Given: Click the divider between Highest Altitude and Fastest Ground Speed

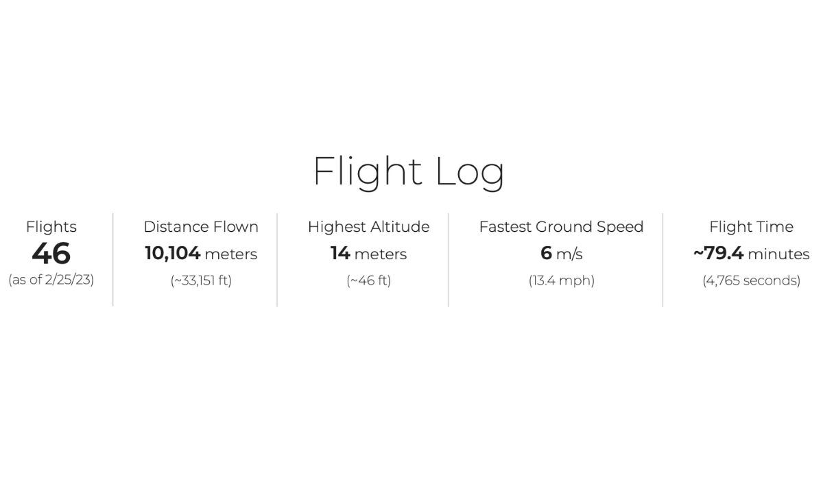Looking at the screenshot, I should click(449, 260).
